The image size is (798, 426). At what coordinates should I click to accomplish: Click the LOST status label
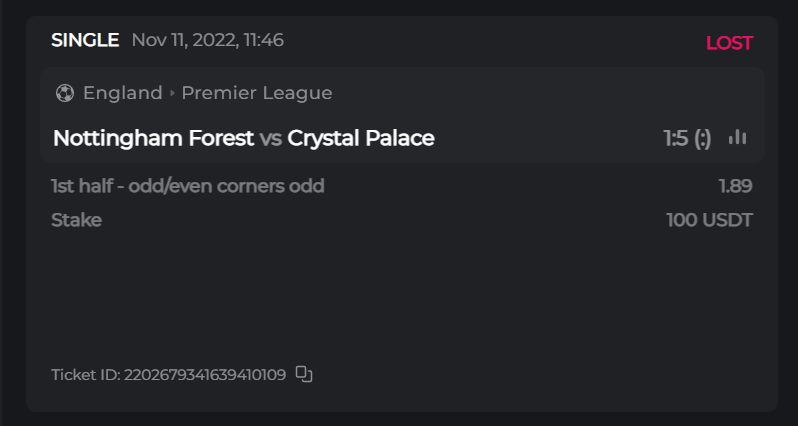(729, 43)
